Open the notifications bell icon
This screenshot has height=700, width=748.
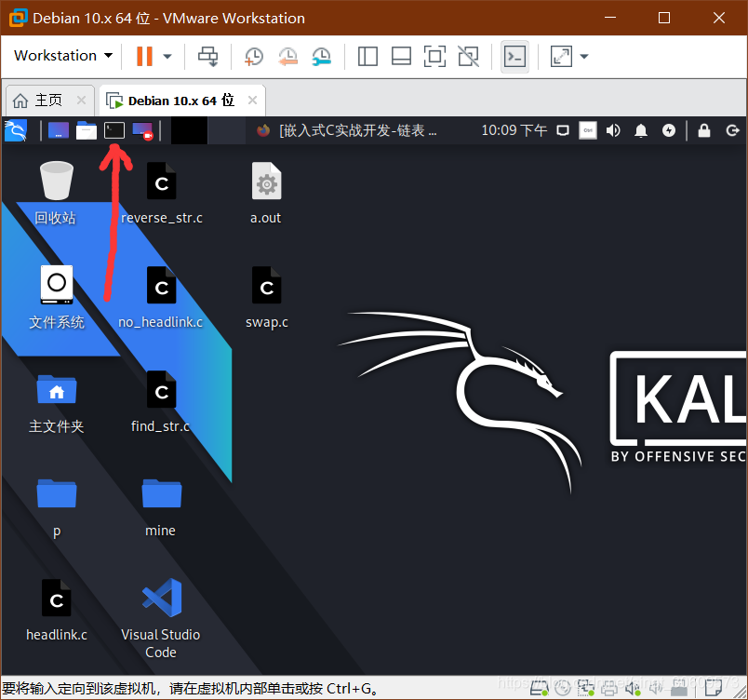[641, 130]
